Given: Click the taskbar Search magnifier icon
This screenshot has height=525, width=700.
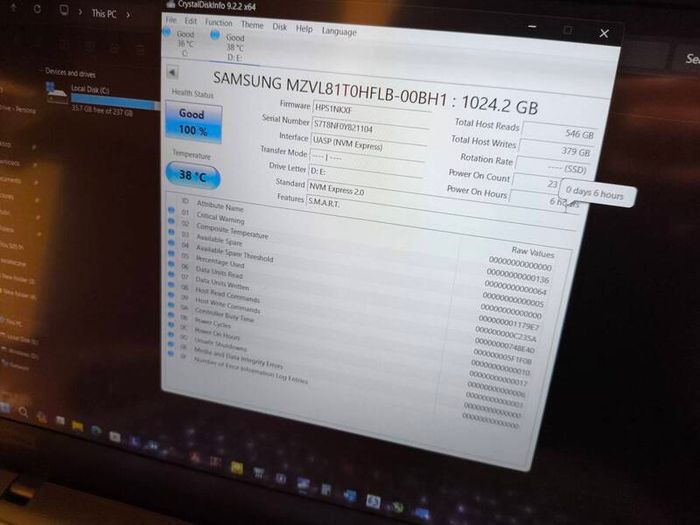Looking at the screenshot, I should (x=23, y=412).
